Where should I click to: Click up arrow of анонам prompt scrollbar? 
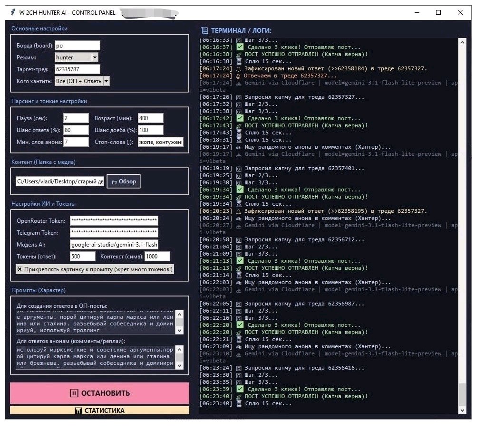(179, 349)
